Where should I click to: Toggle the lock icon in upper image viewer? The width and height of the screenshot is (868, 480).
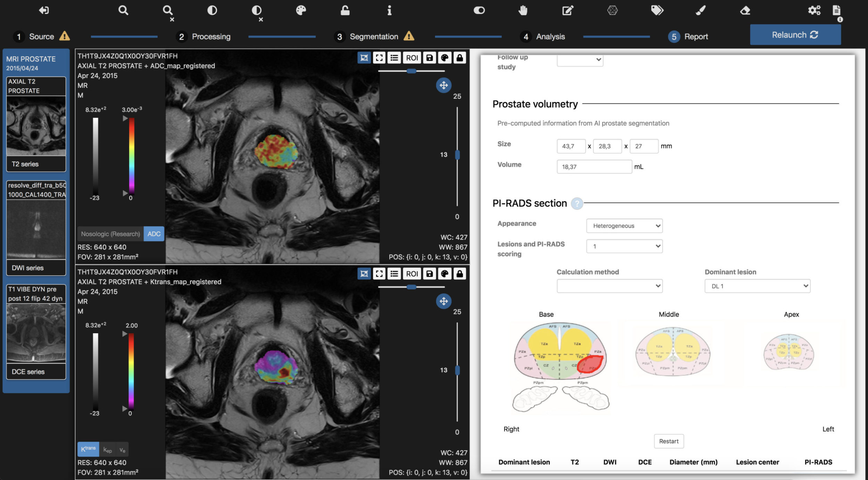[459, 57]
